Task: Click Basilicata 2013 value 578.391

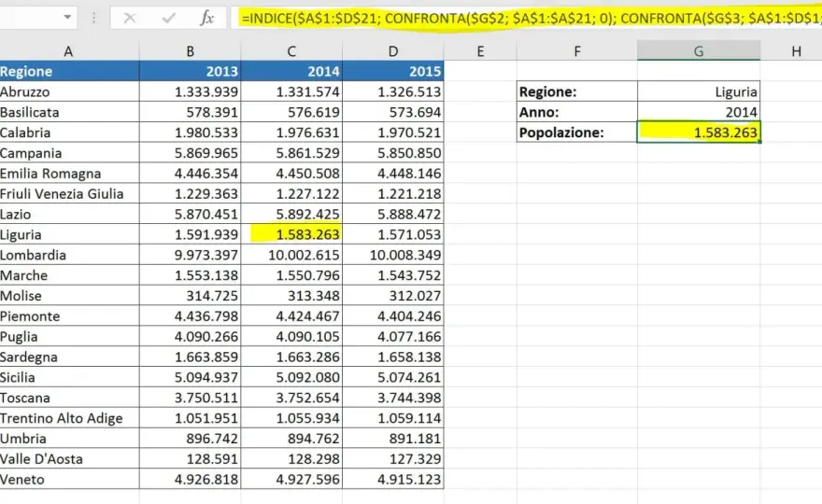Action: 191,112
